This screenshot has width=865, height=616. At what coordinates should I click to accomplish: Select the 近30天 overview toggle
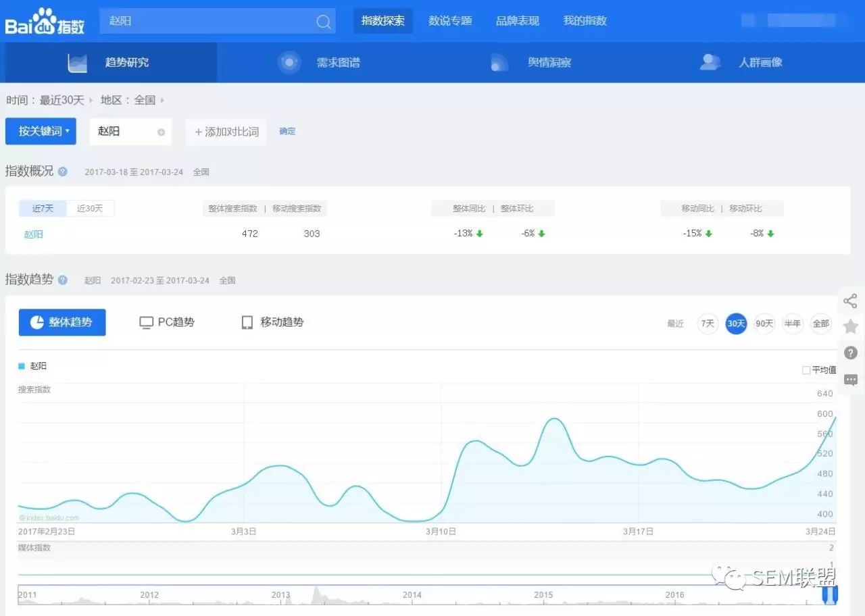click(90, 209)
